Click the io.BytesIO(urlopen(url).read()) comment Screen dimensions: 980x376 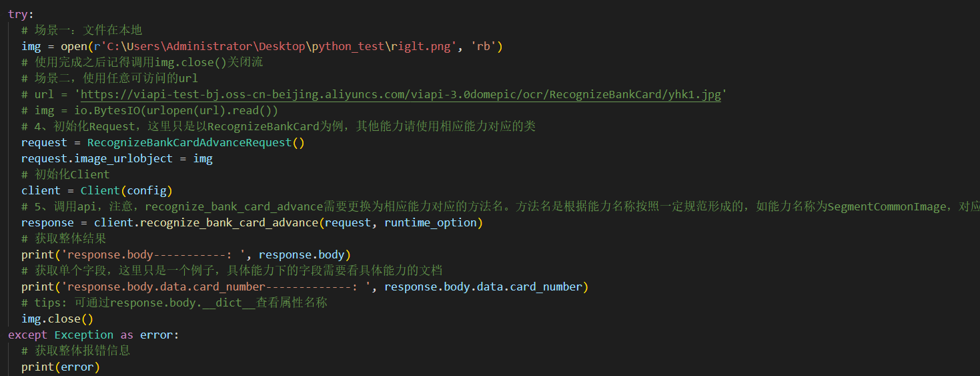point(150,110)
